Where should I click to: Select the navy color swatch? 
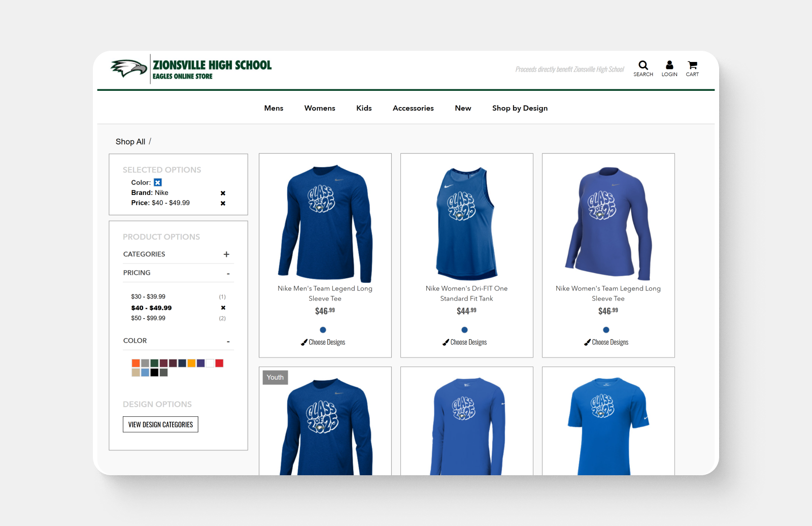(x=182, y=363)
